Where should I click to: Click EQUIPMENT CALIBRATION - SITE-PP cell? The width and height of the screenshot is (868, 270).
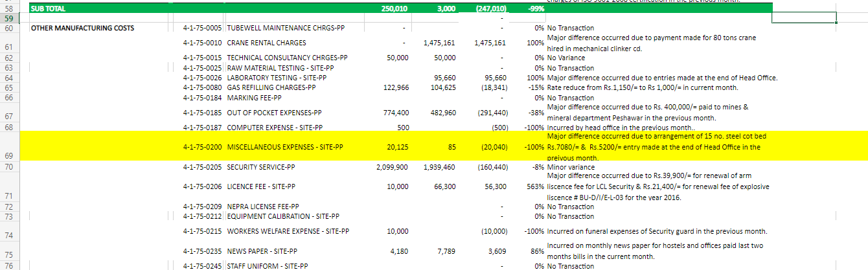coord(283,216)
